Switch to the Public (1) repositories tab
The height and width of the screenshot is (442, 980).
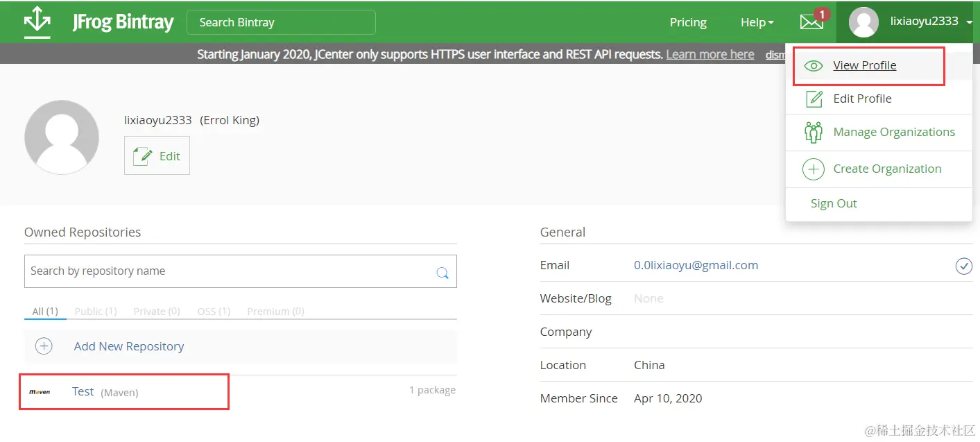coord(96,312)
